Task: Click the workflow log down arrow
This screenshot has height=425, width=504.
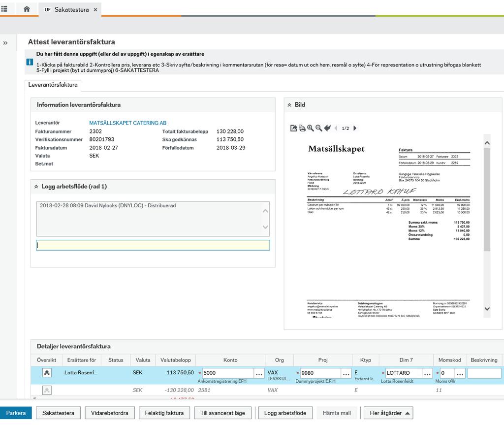Action: tap(265, 227)
